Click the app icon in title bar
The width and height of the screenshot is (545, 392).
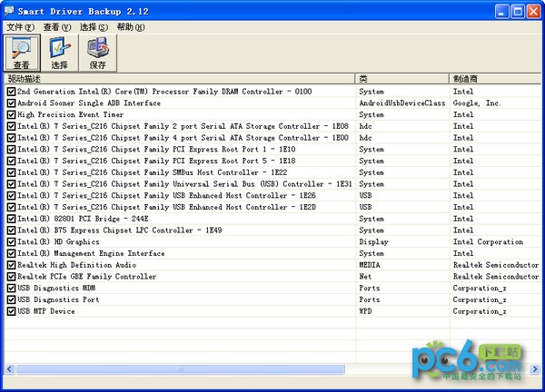click(9, 11)
